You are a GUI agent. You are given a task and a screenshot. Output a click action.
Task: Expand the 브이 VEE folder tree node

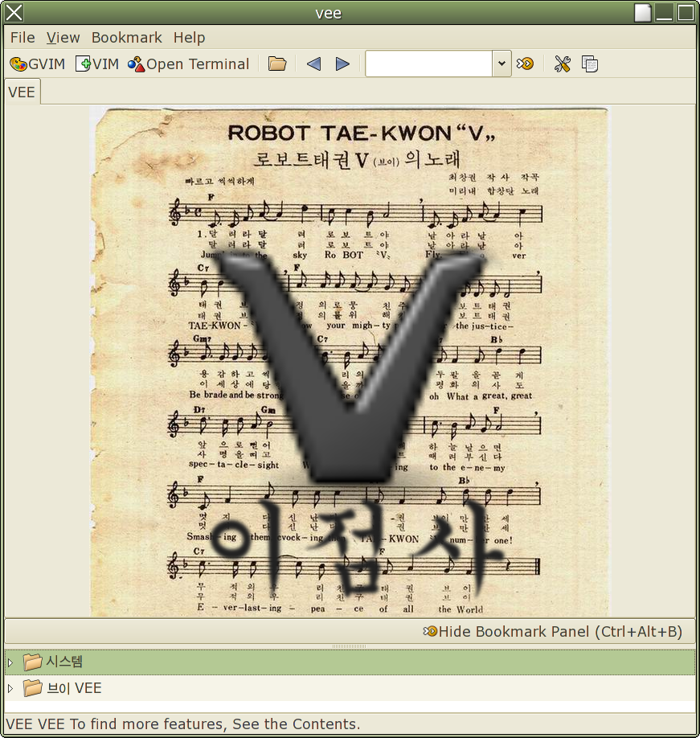[x=10, y=689]
